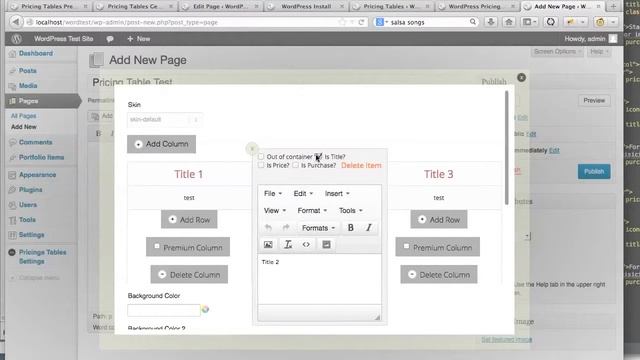Open source code view icon
Image resolution: width=640 pixels, height=360 pixels.
[306, 244]
